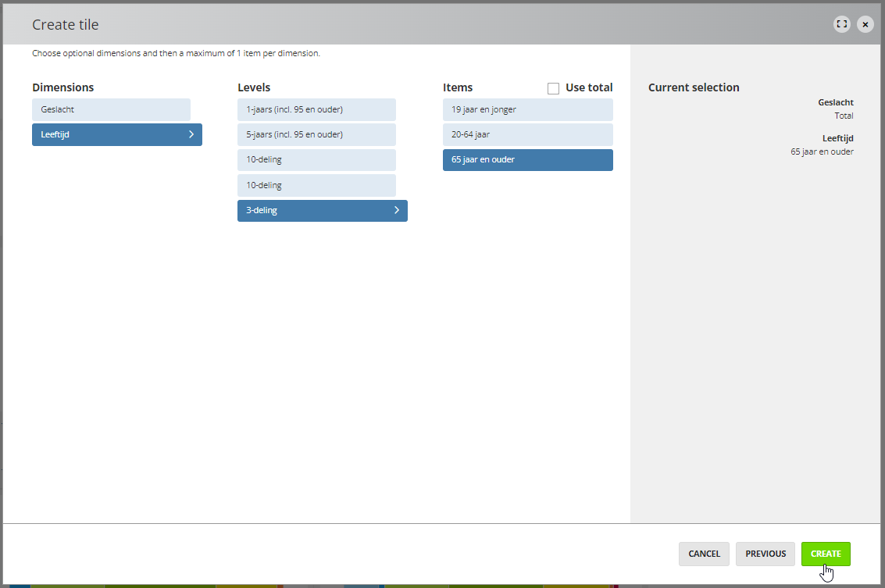
Task: Select the Geslacht dimension
Action: [111, 109]
